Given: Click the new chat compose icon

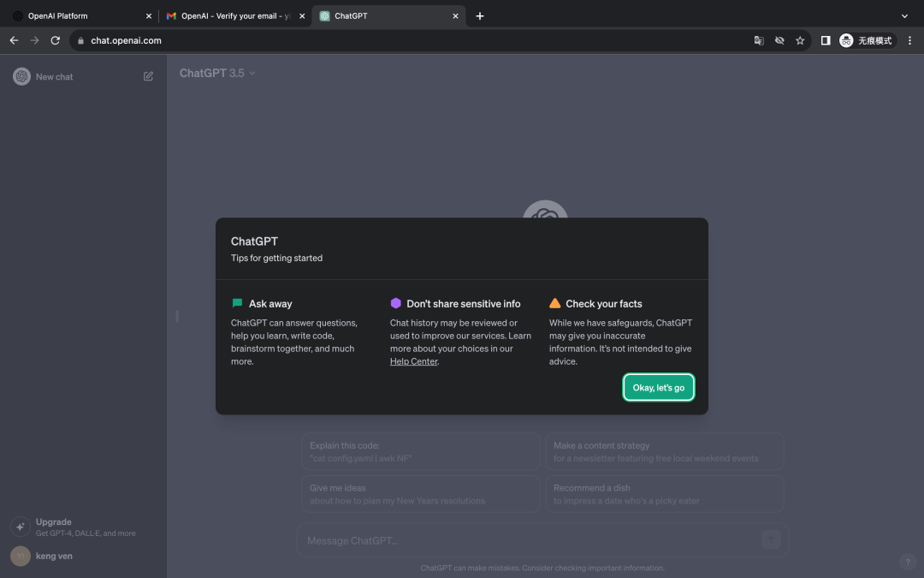Looking at the screenshot, I should point(148,76).
